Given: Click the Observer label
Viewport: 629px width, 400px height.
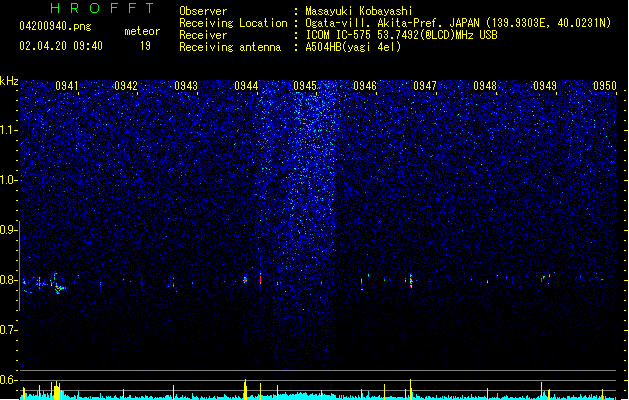Looking at the screenshot, I should click(203, 11).
